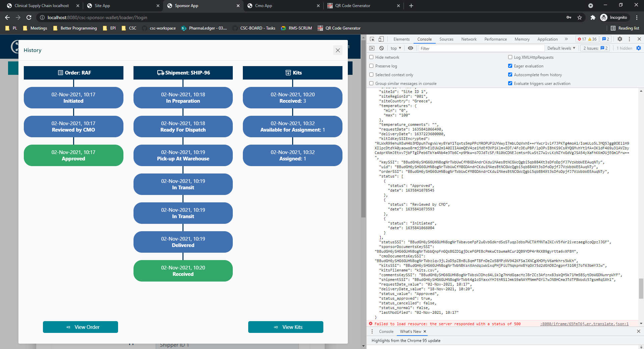Open the top JavaScript context dropdown
Viewport: 644px width, 349px height.
pos(396,48)
